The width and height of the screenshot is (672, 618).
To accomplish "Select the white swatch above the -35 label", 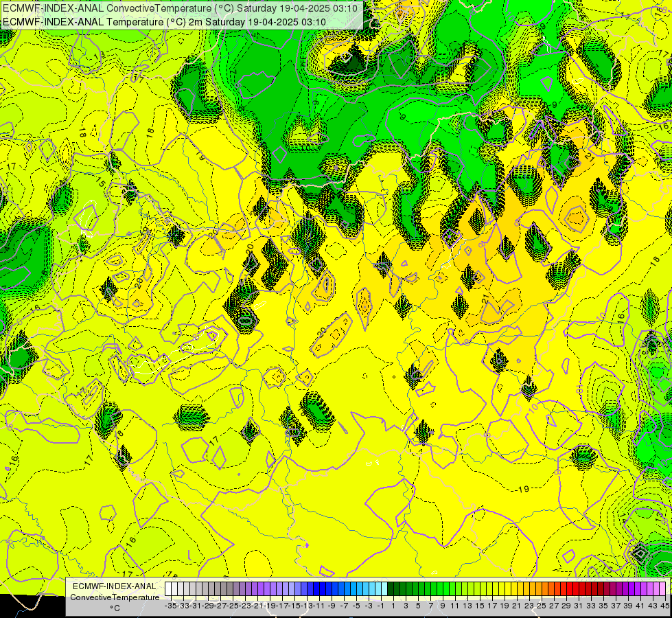I will click(x=168, y=588).
